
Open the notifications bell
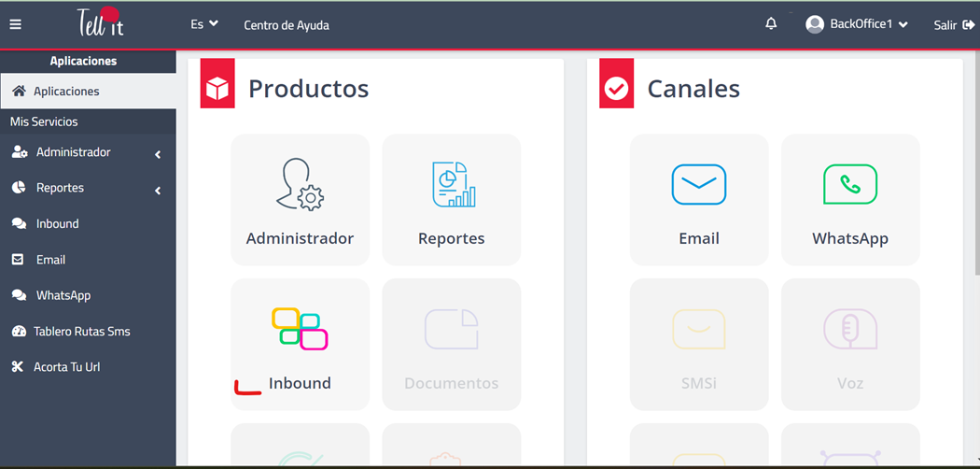point(771,23)
